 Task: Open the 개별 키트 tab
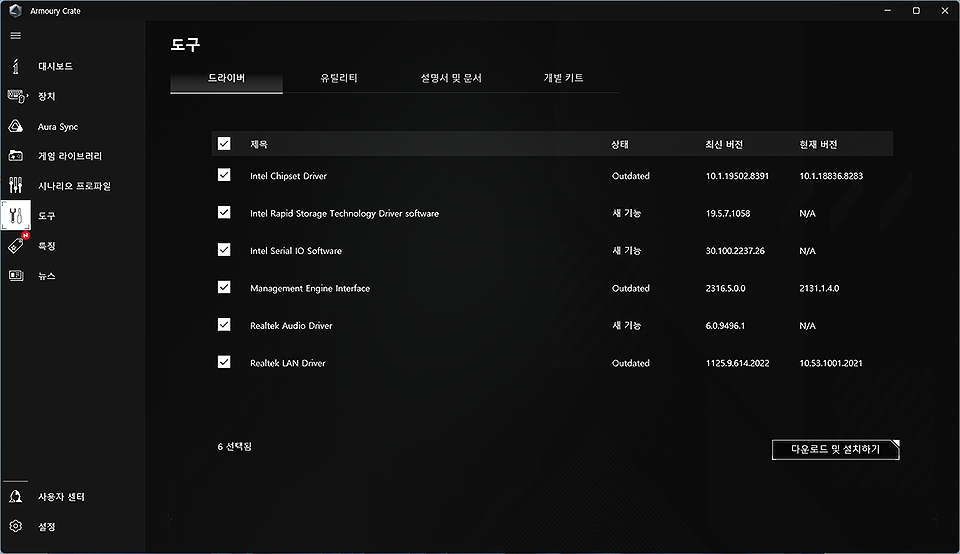pos(563,78)
